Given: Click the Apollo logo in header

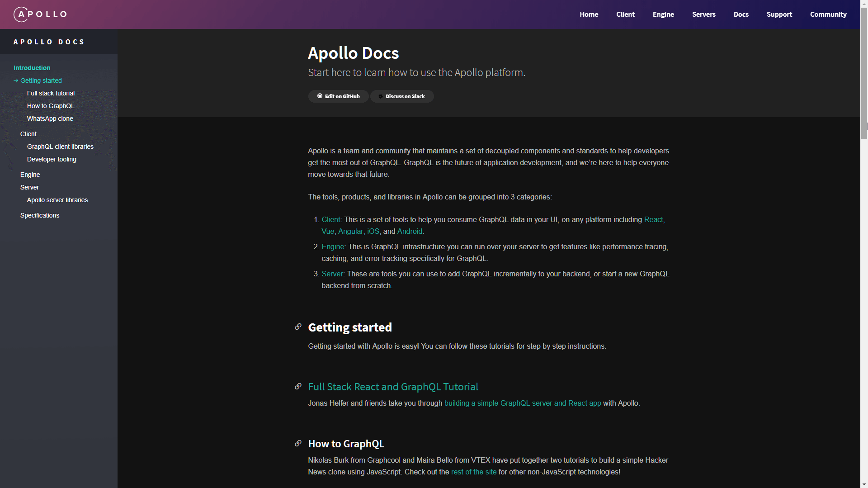Looking at the screenshot, I should coord(40,14).
